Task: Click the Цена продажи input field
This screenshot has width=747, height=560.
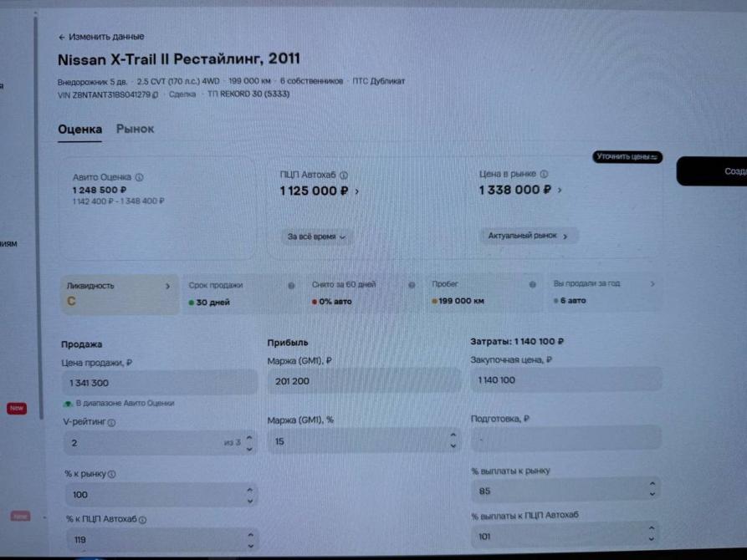Action: (160, 383)
